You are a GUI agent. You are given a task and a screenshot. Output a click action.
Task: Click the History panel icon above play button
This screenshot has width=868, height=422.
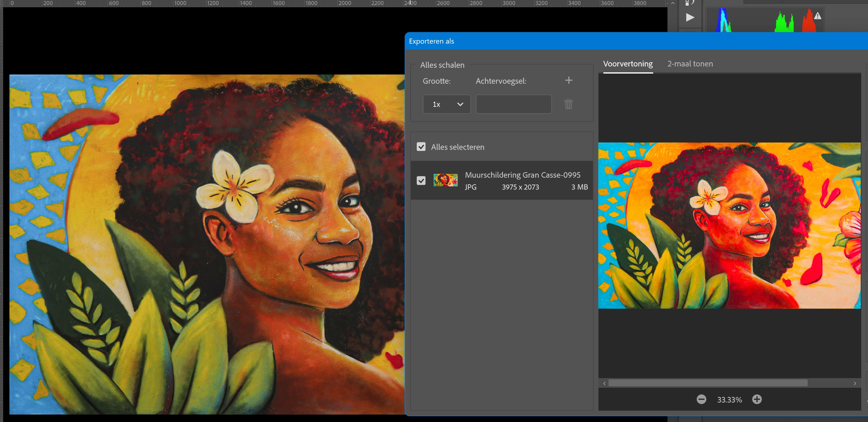690,3
